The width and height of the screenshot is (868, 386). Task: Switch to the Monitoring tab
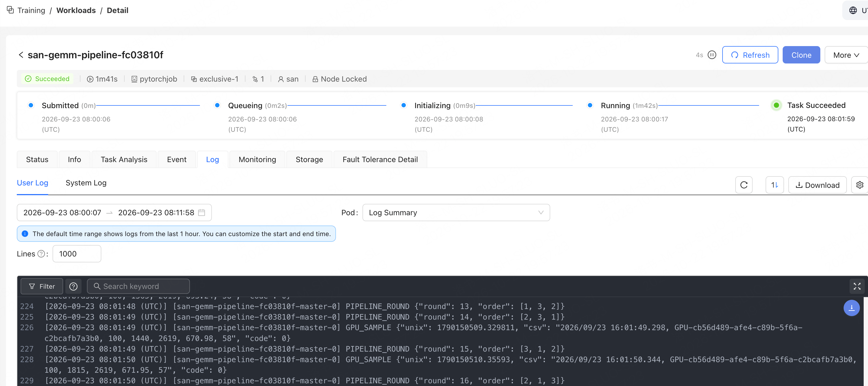coord(257,159)
